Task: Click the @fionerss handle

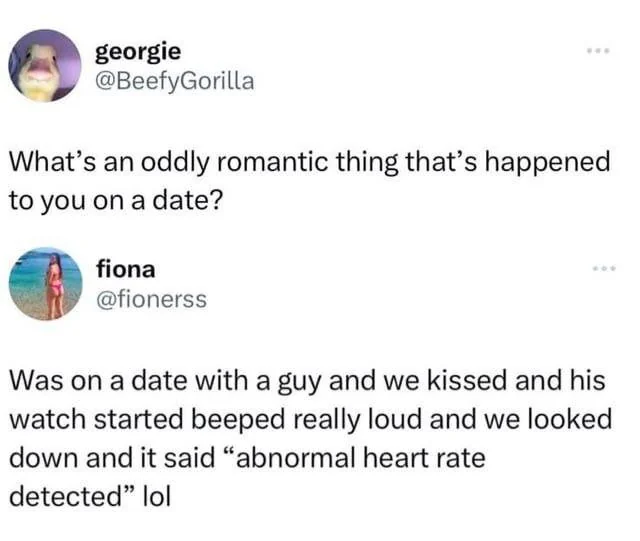Action: 151,299
